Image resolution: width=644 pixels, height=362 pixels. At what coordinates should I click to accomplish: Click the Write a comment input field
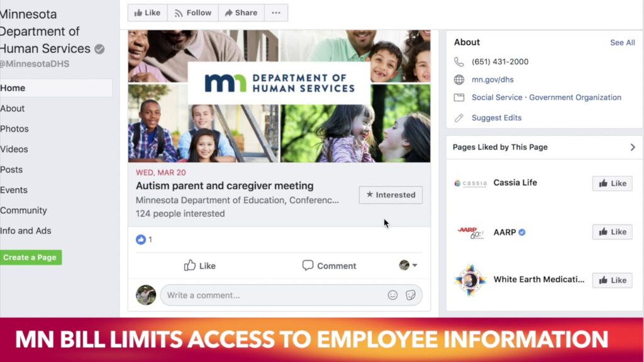point(273,295)
